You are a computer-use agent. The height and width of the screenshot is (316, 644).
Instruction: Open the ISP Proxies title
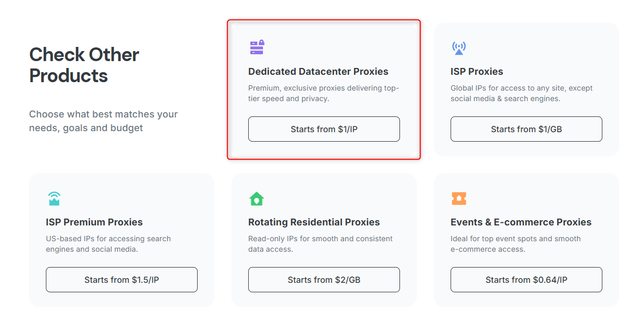point(477,72)
